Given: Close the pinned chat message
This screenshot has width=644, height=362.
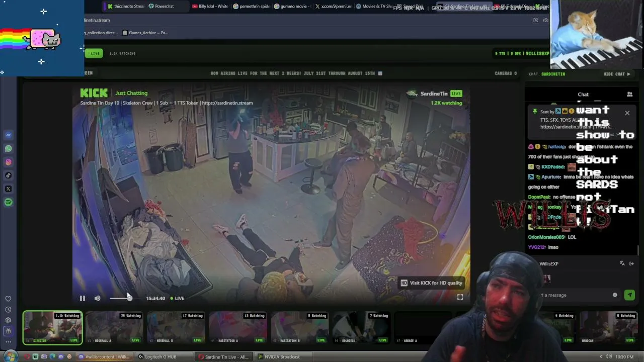Looking at the screenshot, I should tap(627, 113).
